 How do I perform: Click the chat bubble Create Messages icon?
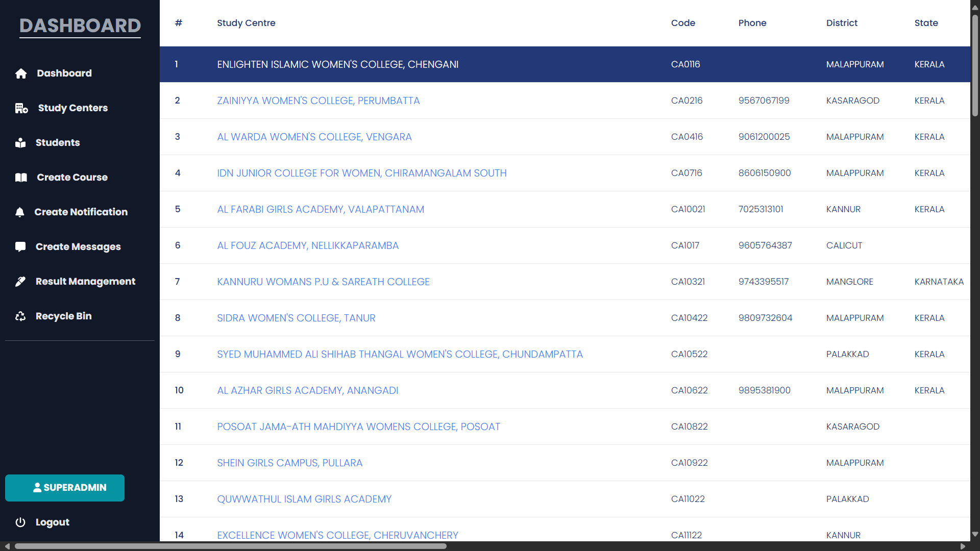pos(20,247)
